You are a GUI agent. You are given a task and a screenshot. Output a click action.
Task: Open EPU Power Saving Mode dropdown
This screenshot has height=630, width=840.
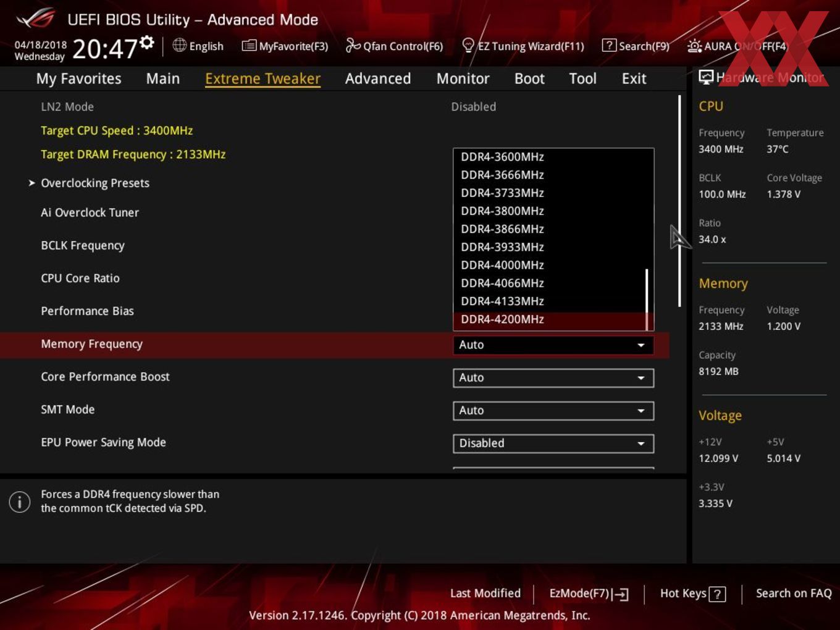(553, 443)
